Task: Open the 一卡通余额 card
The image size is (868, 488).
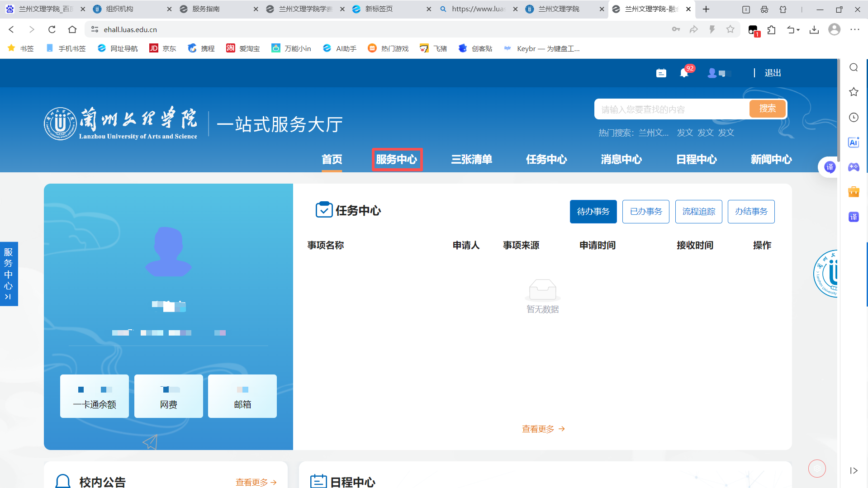Action: pos(95,396)
